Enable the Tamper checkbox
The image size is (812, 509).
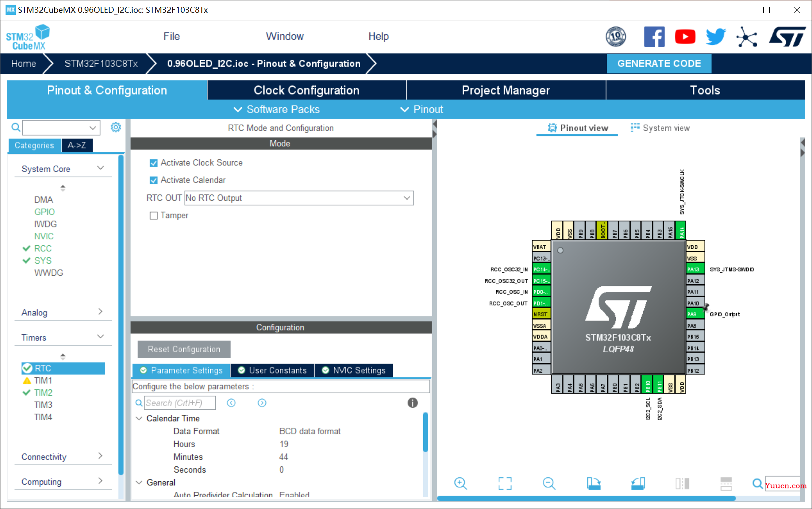pyautogui.click(x=154, y=215)
